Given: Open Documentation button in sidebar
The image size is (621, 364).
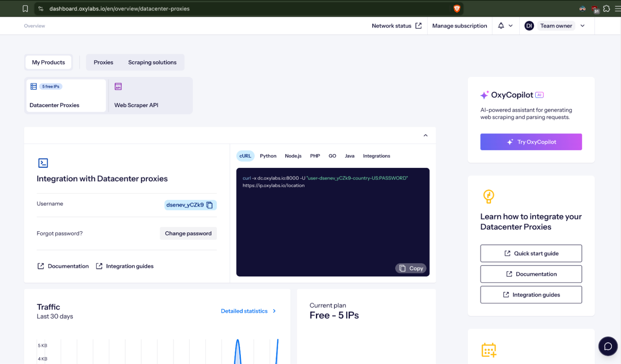Looking at the screenshot, I should (x=531, y=274).
